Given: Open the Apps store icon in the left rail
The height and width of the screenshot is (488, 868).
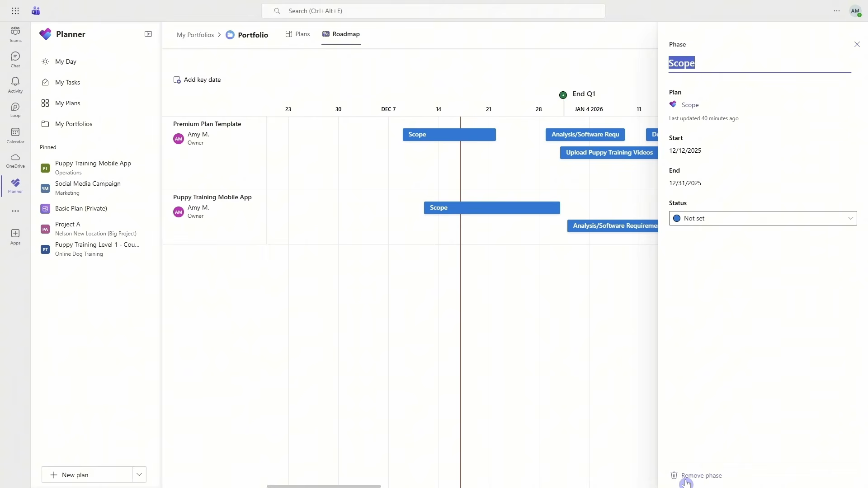Looking at the screenshot, I should click(x=15, y=237).
